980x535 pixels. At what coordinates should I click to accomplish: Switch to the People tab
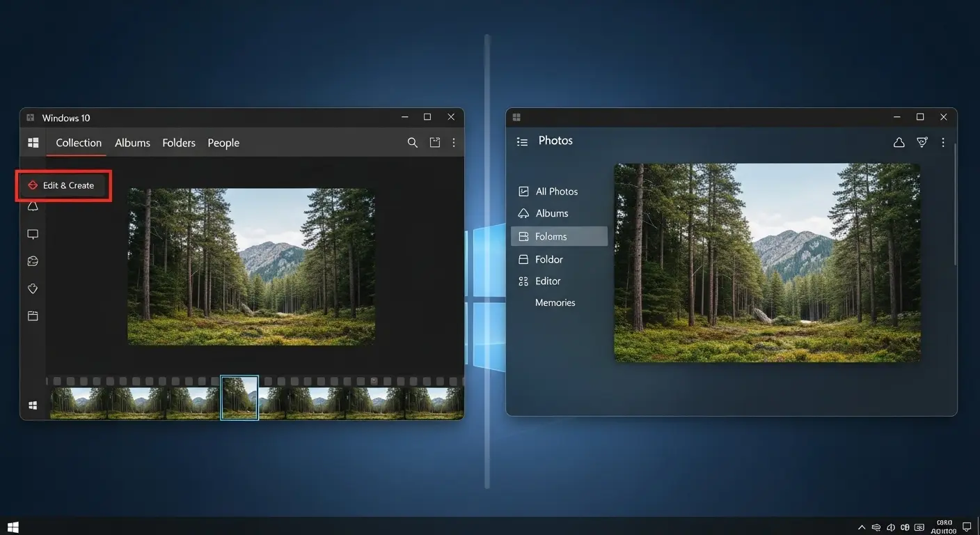point(223,142)
